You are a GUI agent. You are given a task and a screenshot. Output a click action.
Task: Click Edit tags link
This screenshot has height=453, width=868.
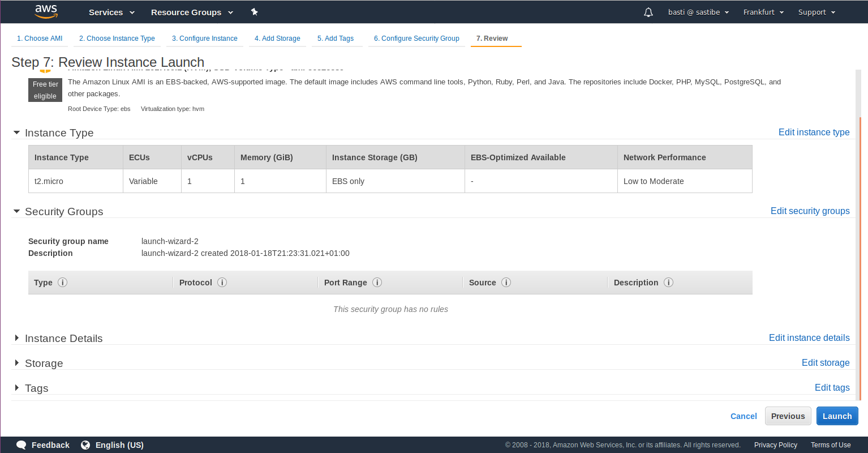(832, 387)
